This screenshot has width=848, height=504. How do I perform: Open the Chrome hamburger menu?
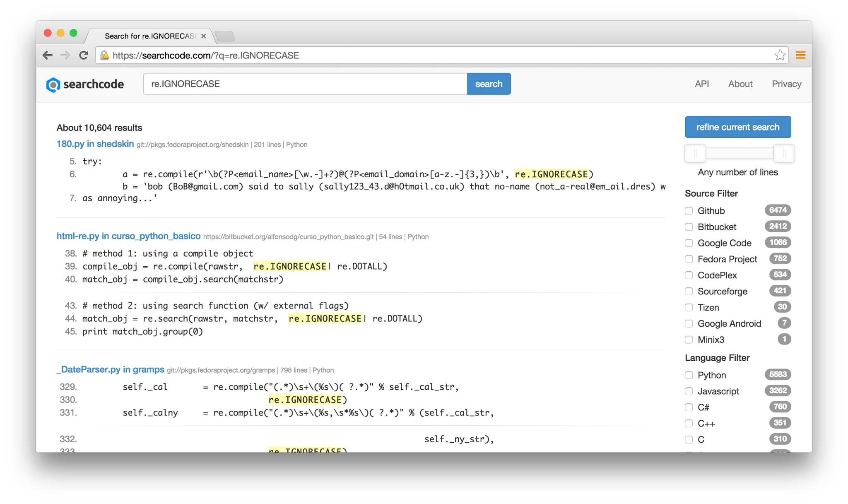point(800,55)
